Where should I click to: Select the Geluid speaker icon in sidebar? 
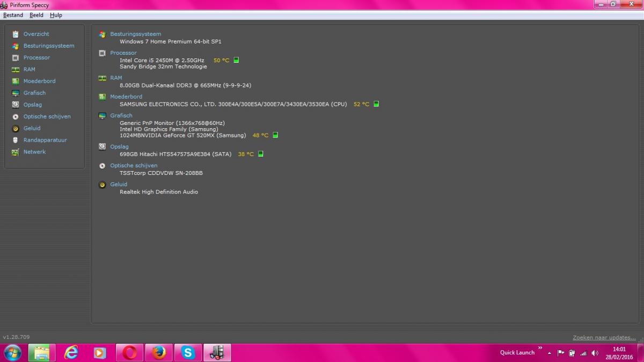point(16,128)
